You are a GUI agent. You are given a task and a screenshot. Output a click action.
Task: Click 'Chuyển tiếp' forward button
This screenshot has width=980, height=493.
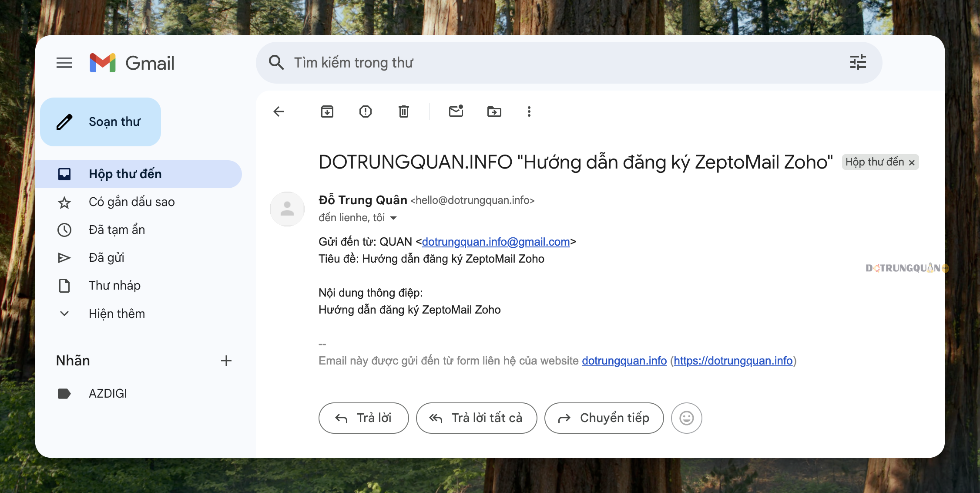coord(604,418)
